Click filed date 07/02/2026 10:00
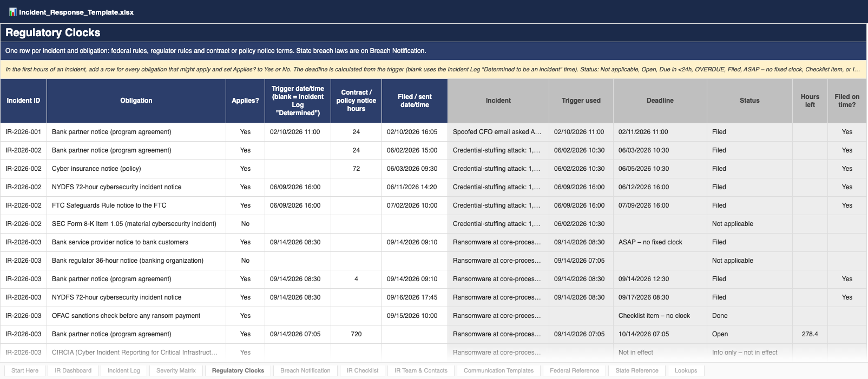Screen dimensions: 868x379 click(x=415, y=205)
